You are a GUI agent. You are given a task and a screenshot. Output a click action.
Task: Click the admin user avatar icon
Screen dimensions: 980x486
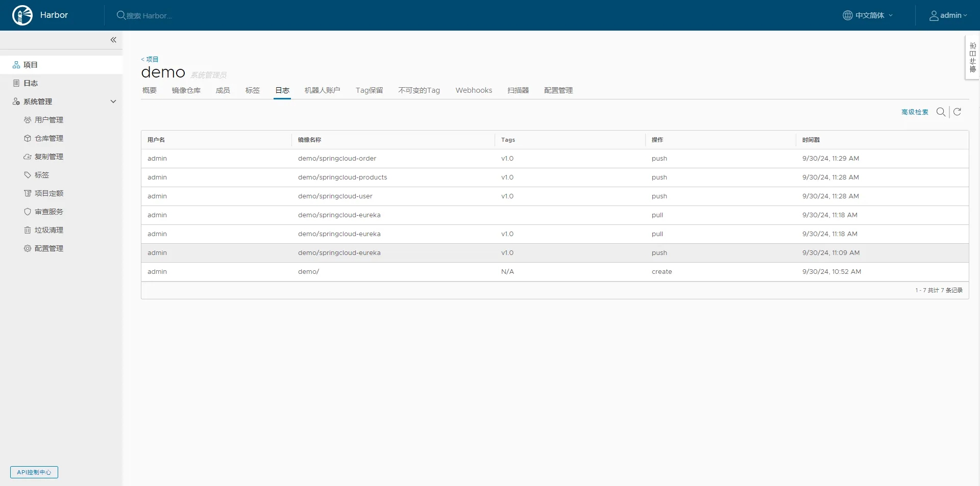coord(934,15)
